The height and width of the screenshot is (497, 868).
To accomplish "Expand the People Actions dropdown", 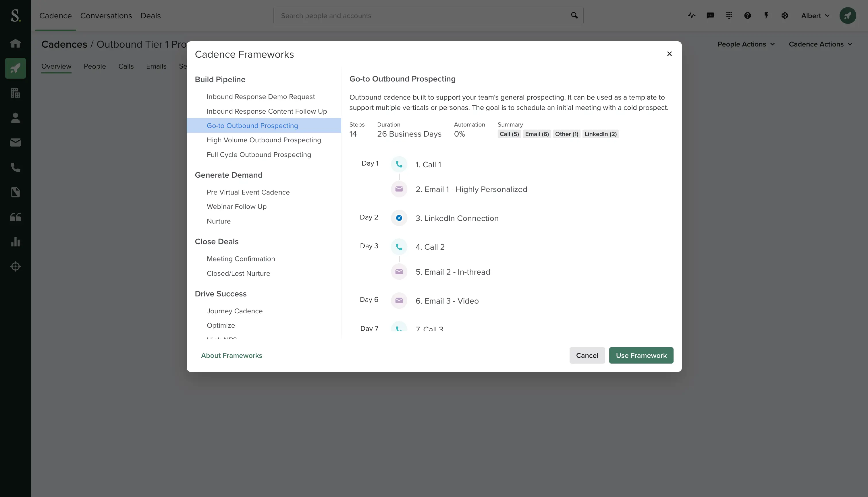I will click(x=746, y=44).
